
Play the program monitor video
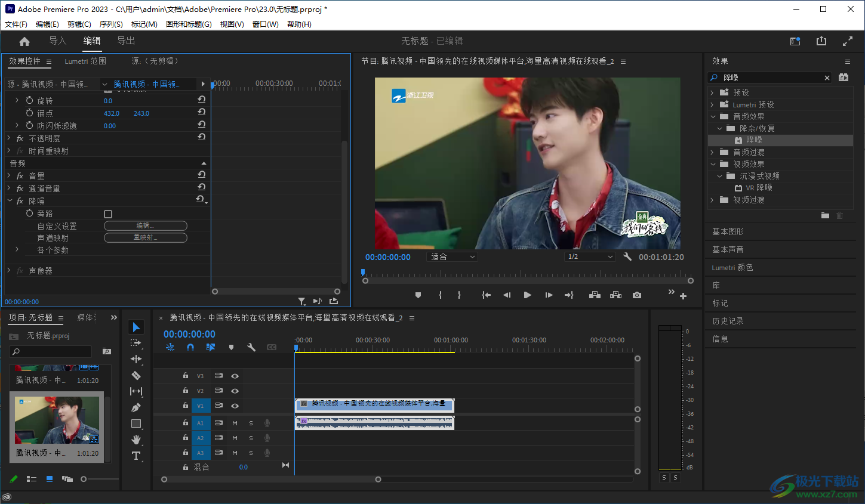527,295
